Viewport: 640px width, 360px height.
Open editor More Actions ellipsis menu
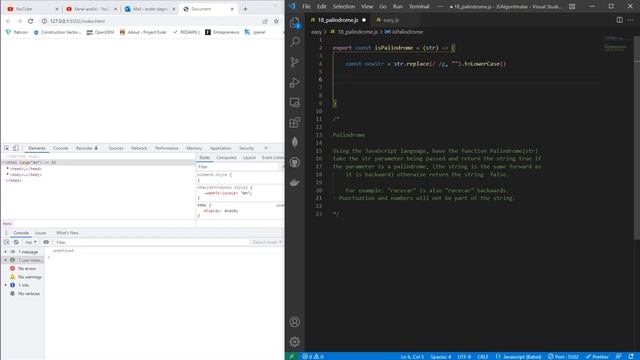tap(631, 20)
